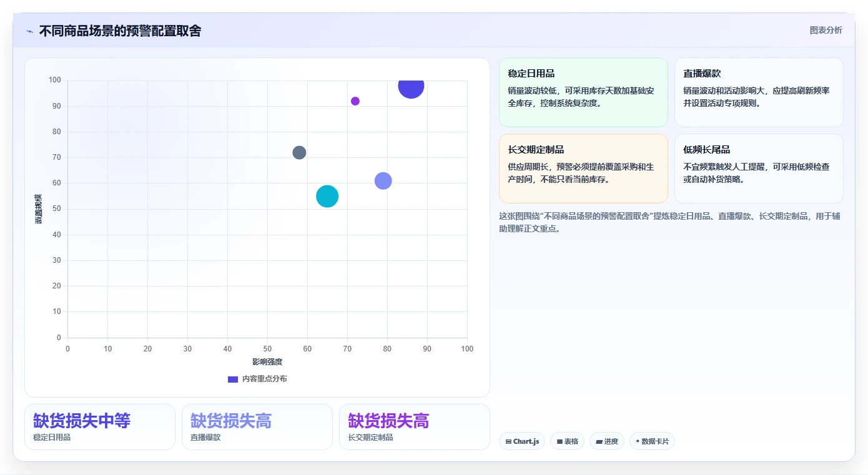
Task: Click the 数据卡片 tag chip
Action: click(652, 441)
